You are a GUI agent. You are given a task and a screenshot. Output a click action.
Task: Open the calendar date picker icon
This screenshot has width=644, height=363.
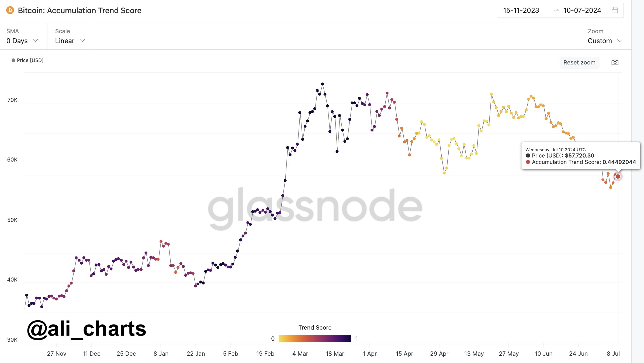tap(615, 10)
